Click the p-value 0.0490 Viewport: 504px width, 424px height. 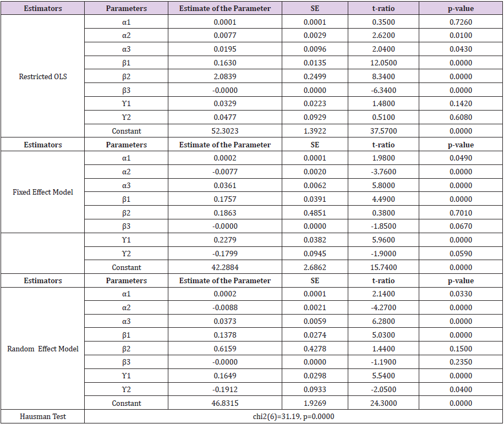coord(461,158)
